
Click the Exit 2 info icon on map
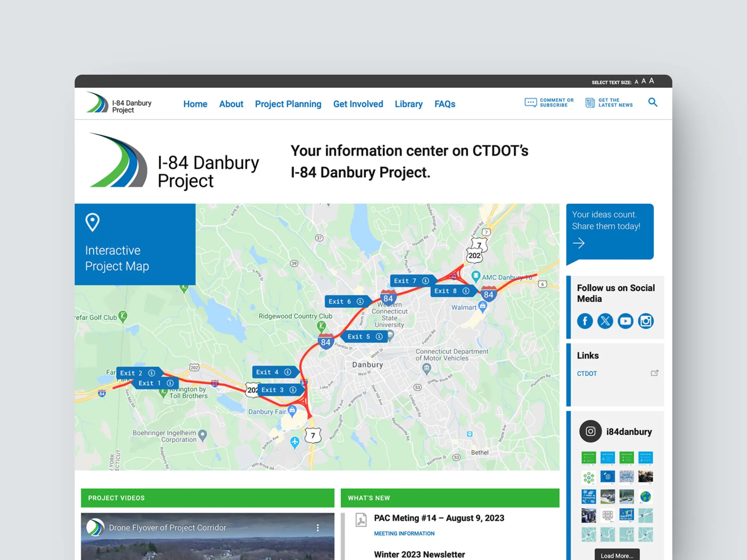coord(152,373)
